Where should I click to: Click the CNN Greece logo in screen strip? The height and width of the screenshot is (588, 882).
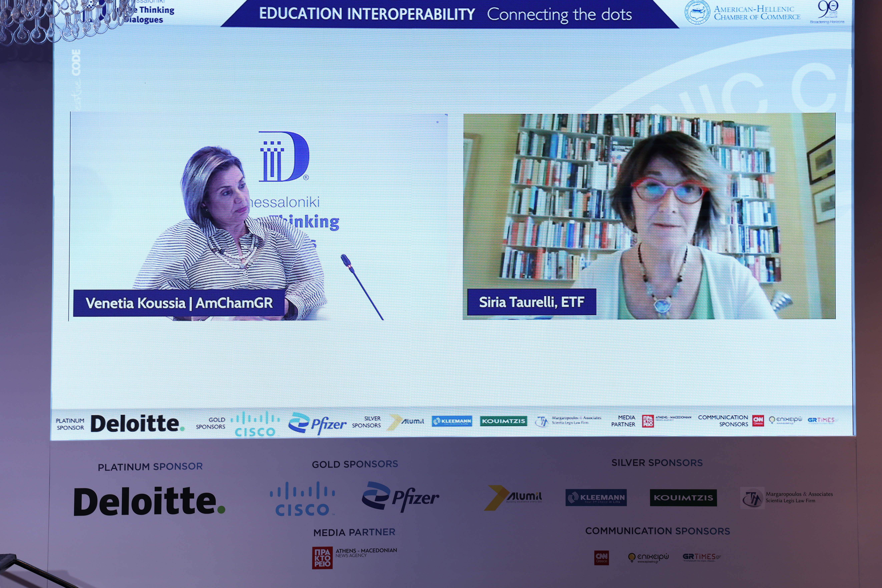(758, 420)
